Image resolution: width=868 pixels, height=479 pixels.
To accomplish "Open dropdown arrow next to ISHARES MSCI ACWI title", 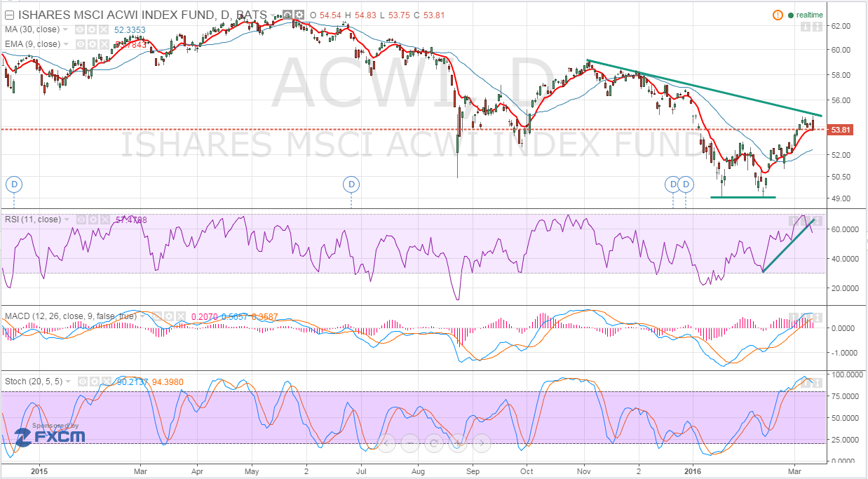I will 273,15.
